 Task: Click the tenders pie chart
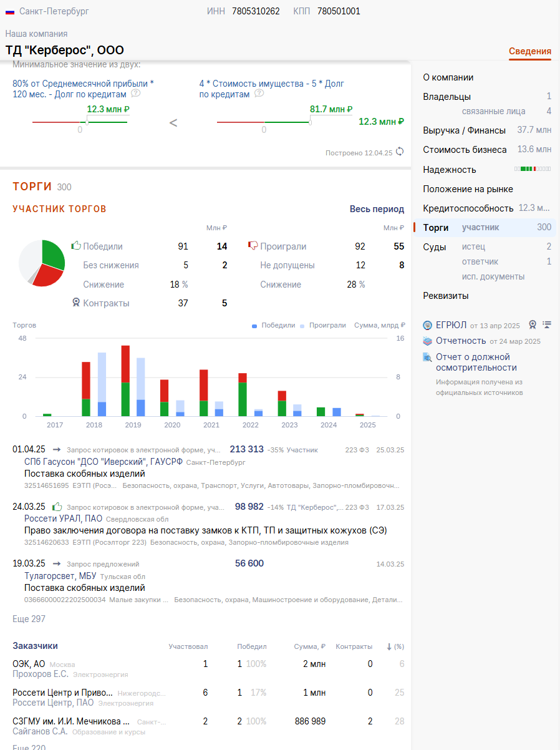tap(42, 263)
